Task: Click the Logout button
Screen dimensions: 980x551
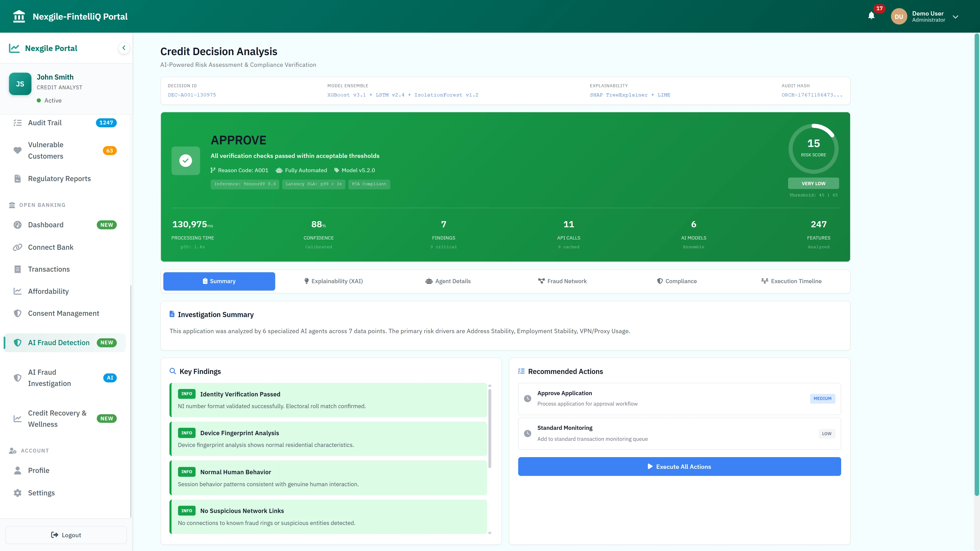Action: tap(66, 535)
